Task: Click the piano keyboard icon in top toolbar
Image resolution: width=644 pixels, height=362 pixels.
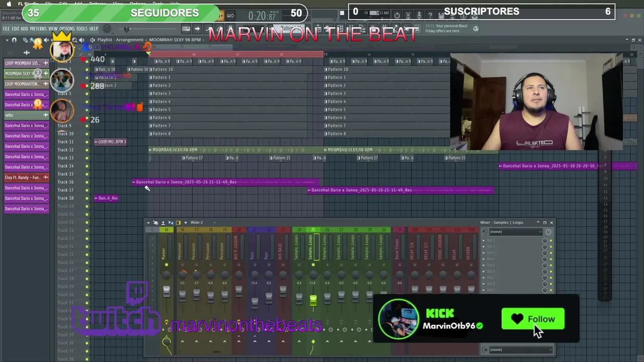Action: tap(186, 29)
